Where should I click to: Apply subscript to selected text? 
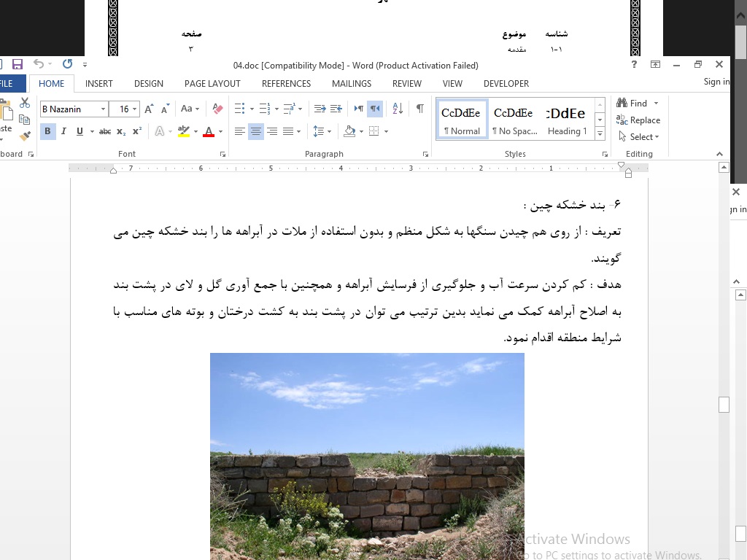tap(119, 131)
